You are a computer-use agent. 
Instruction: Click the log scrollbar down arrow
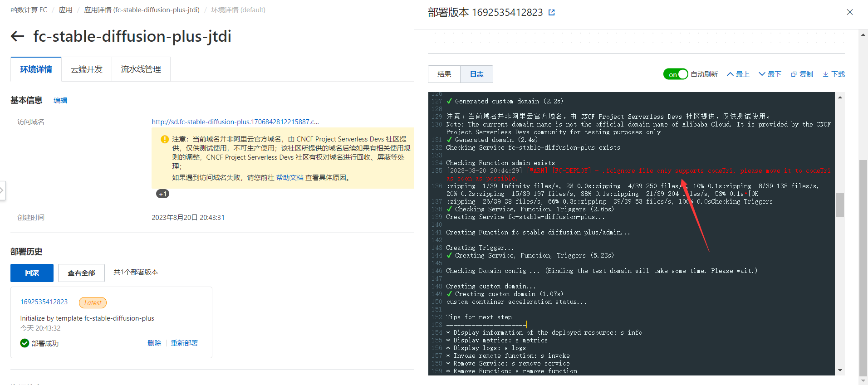pos(840,370)
